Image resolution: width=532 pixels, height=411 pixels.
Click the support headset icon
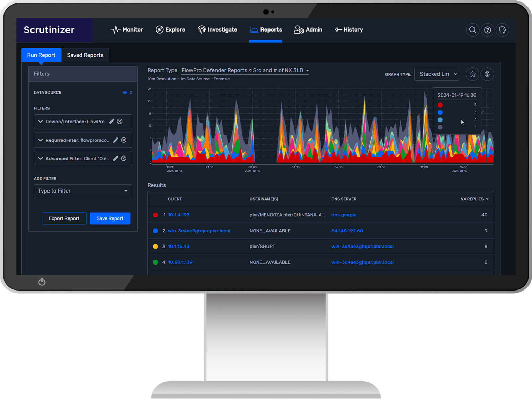502,30
